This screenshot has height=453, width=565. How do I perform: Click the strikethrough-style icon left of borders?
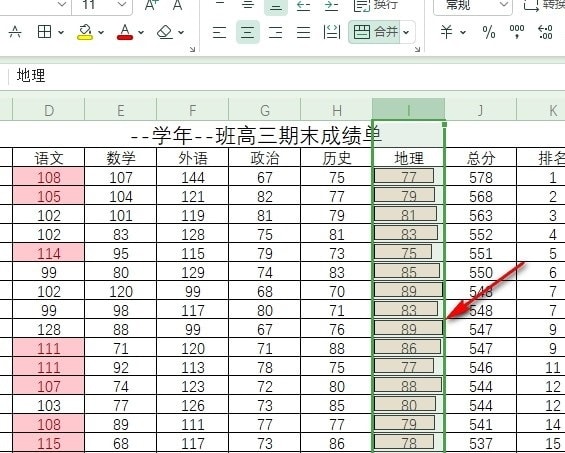pos(15,32)
